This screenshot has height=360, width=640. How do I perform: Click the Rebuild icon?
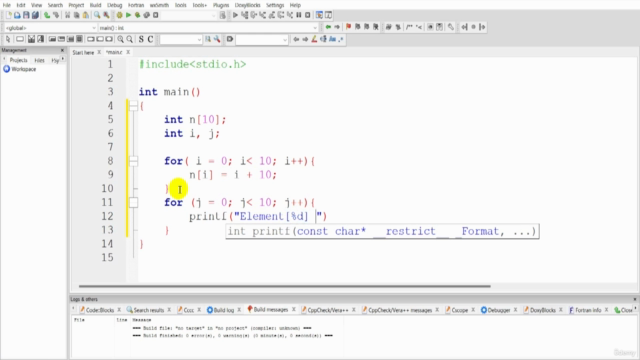tap(147, 15)
